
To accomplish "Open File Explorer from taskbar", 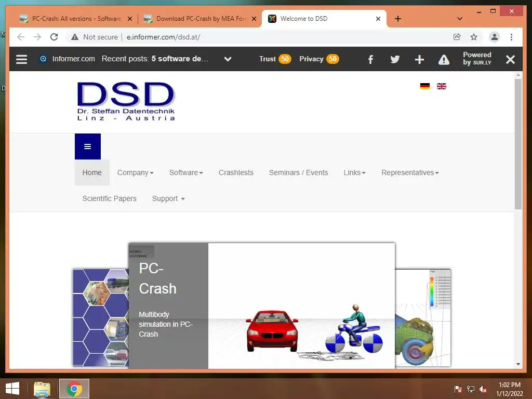I will click(42, 389).
